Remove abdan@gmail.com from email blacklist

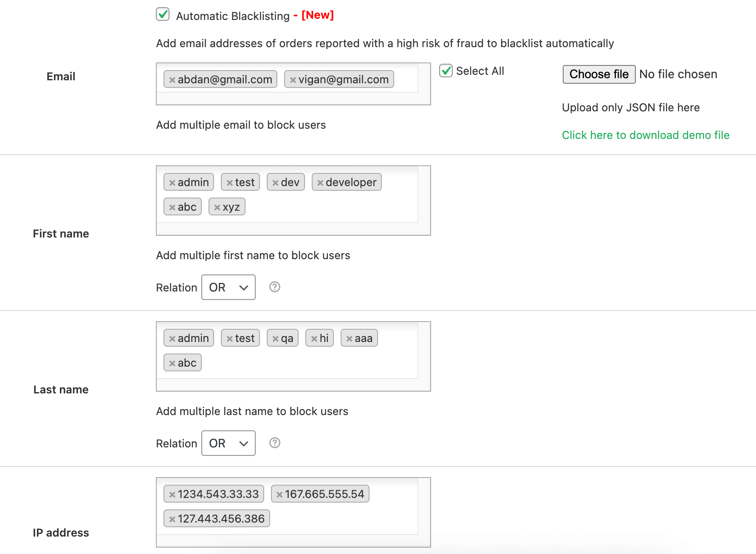click(172, 80)
